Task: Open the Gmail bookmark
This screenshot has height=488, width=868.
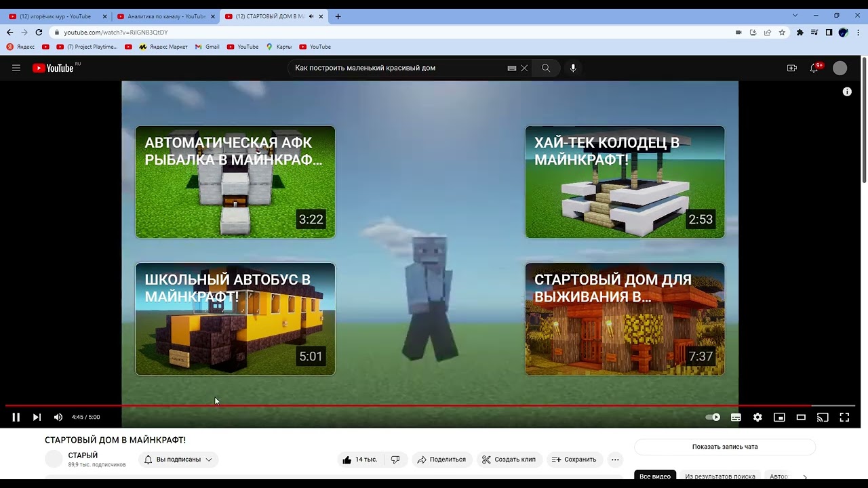Action: pyautogui.click(x=208, y=47)
